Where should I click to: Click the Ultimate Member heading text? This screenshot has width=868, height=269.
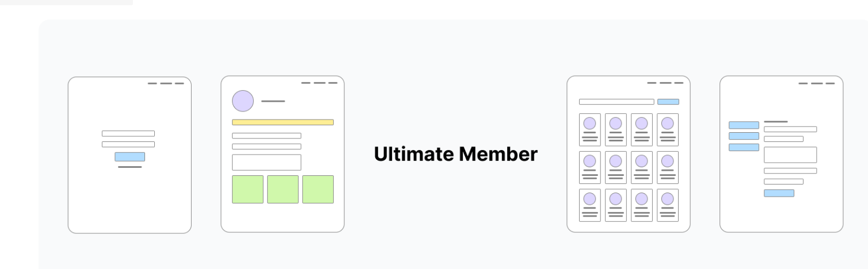coord(456,154)
